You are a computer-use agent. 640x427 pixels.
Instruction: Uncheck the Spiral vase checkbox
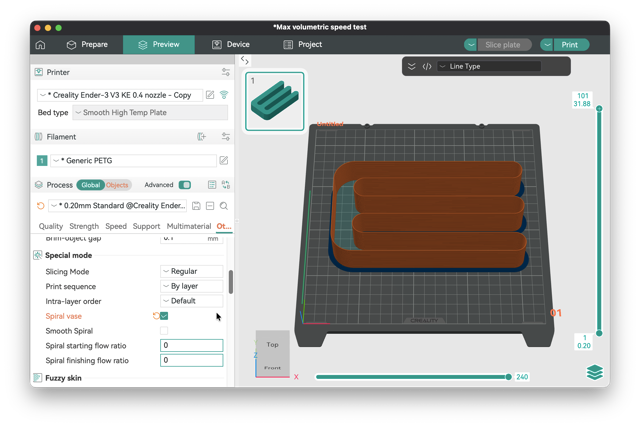(x=164, y=316)
